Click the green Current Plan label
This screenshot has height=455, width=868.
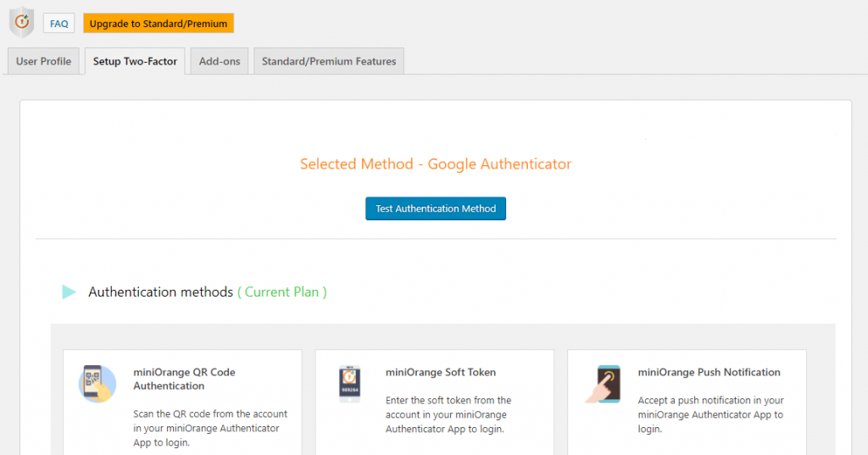[282, 292]
